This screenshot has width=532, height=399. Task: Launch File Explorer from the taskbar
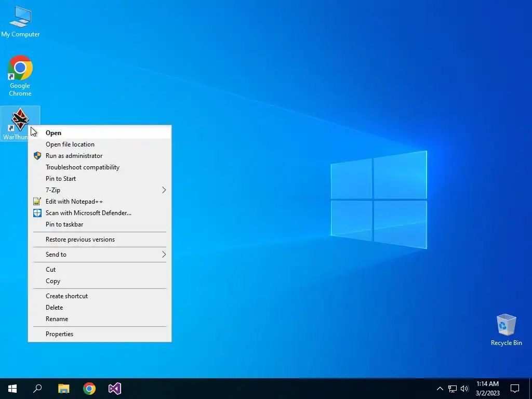[x=63, y=389]
